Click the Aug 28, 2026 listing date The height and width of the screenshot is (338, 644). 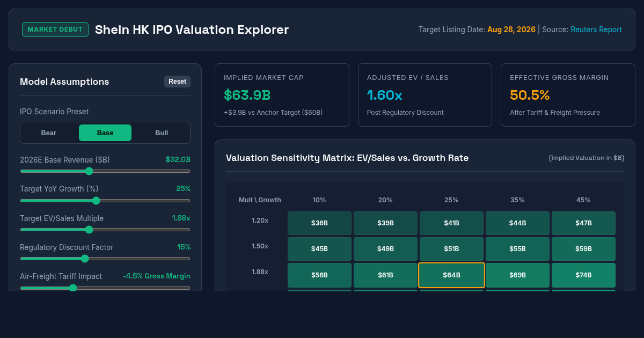click(511, 30)
